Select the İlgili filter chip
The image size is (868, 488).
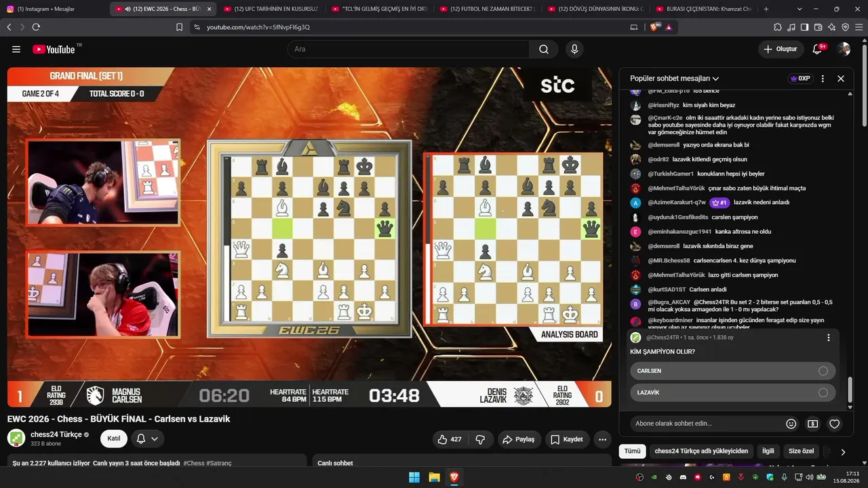click(x=768, y=451)
